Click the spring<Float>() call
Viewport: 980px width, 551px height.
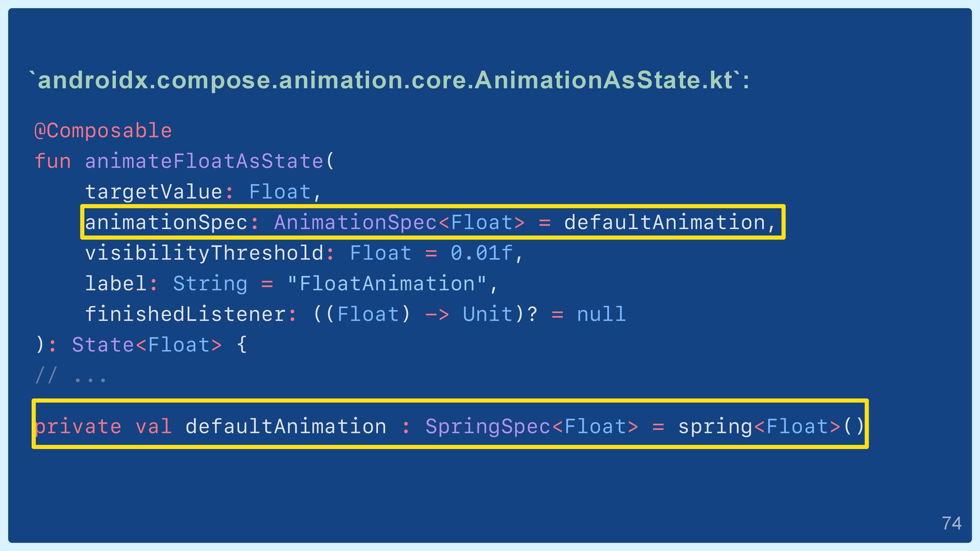[x=771, y=427]
